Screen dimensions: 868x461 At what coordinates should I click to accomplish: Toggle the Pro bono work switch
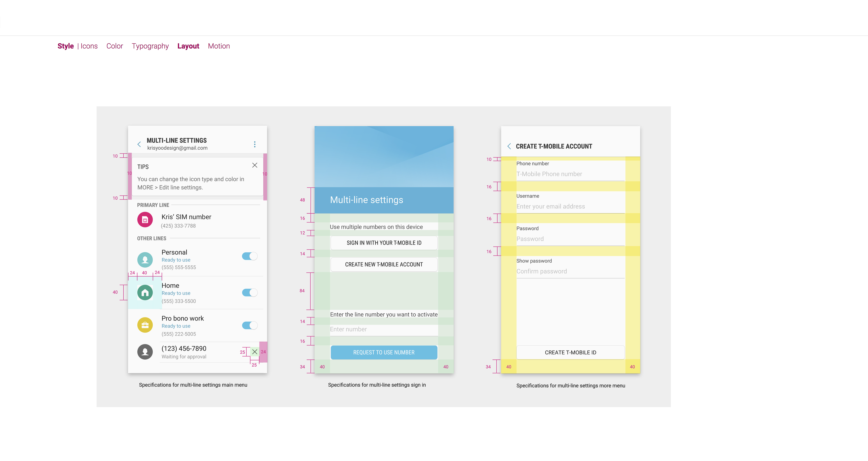click(x=250, y=325)
